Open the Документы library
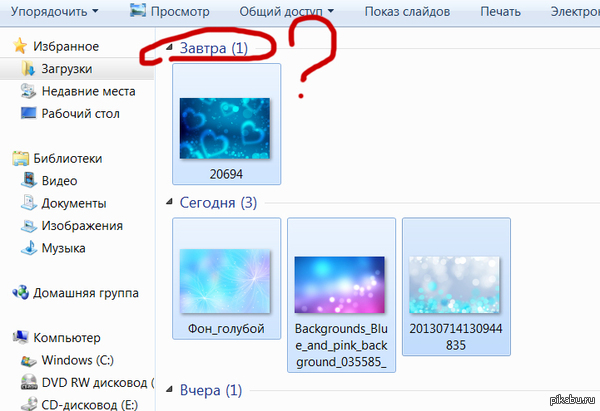The image size is (600, 411). click(x=74, y=203)
